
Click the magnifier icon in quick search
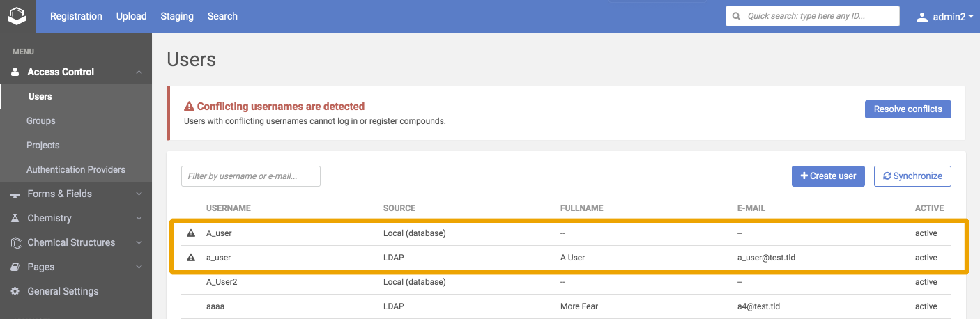pyautogui.click(x=737, y=16)
